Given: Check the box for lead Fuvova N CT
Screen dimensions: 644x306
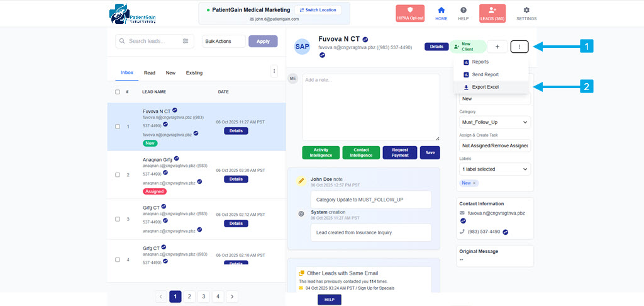Looking at the screenshot, I should (118, 127).
